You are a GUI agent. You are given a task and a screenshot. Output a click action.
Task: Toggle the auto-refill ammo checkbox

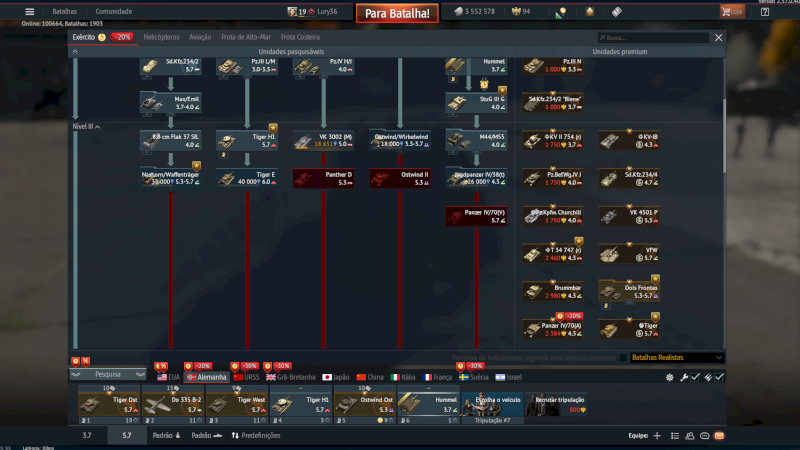(719, 377)
